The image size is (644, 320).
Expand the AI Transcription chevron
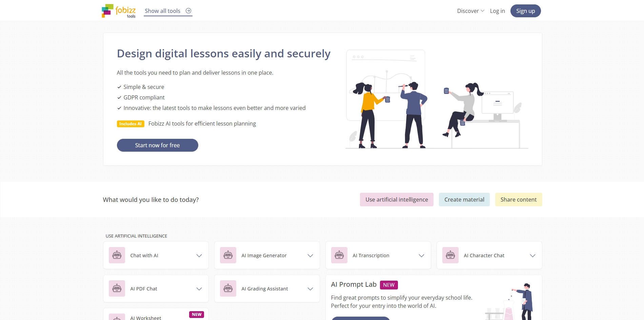(422, 256)
